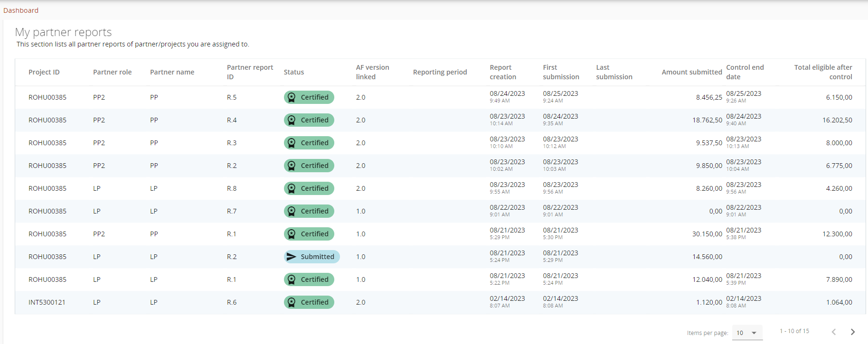Click the Certified badge icon for INT5300121 report R.6
Image resolution: width=868 pixels, height=344 pixels.
292,303
